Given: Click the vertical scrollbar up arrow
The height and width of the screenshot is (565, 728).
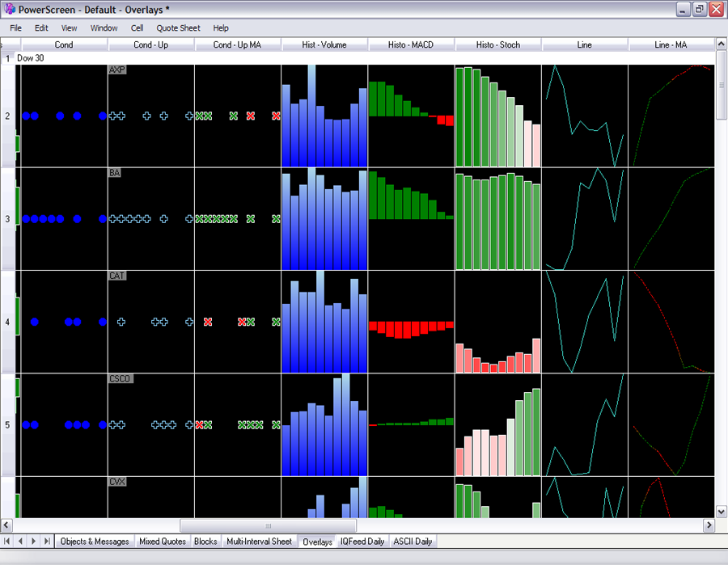Looking at the screenshot, I should tap(722, 57).
